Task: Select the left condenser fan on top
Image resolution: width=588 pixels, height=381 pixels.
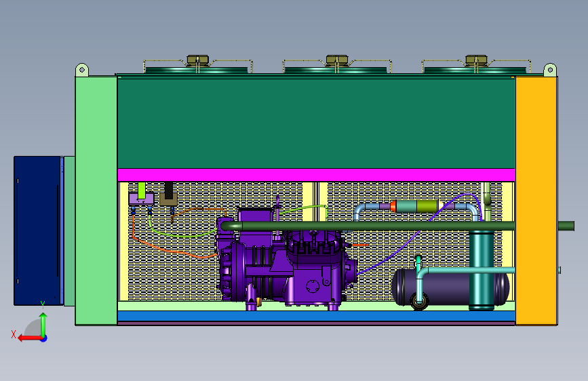Action: [197, 65]
